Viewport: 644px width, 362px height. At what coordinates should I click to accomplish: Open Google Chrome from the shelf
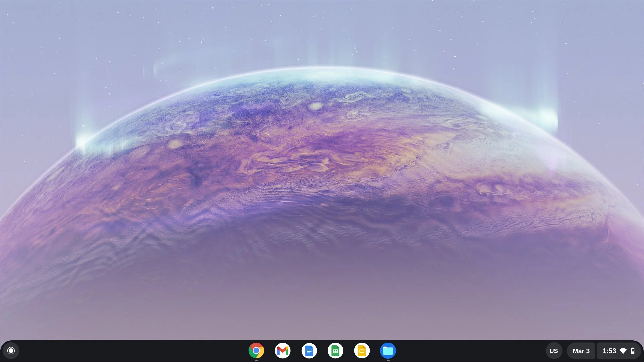257,351
